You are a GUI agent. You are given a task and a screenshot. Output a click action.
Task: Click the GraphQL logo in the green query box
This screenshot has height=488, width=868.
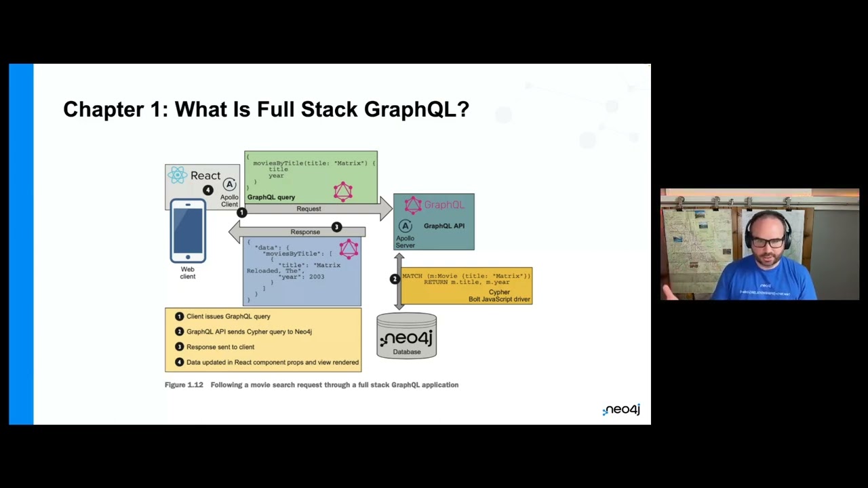pos(343,191)
